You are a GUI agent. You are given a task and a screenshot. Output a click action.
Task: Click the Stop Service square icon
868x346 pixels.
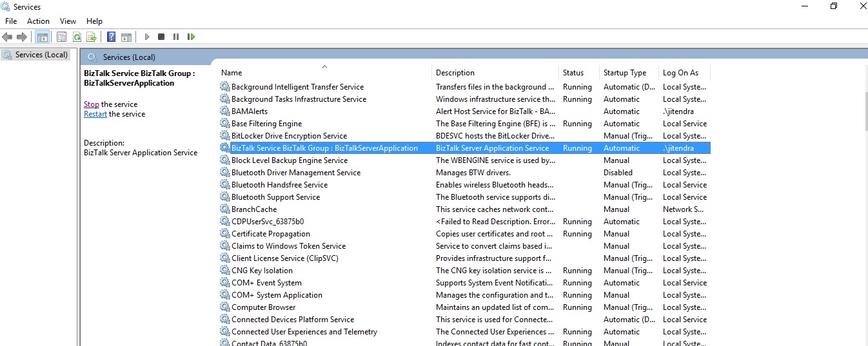tap(161, 37)
